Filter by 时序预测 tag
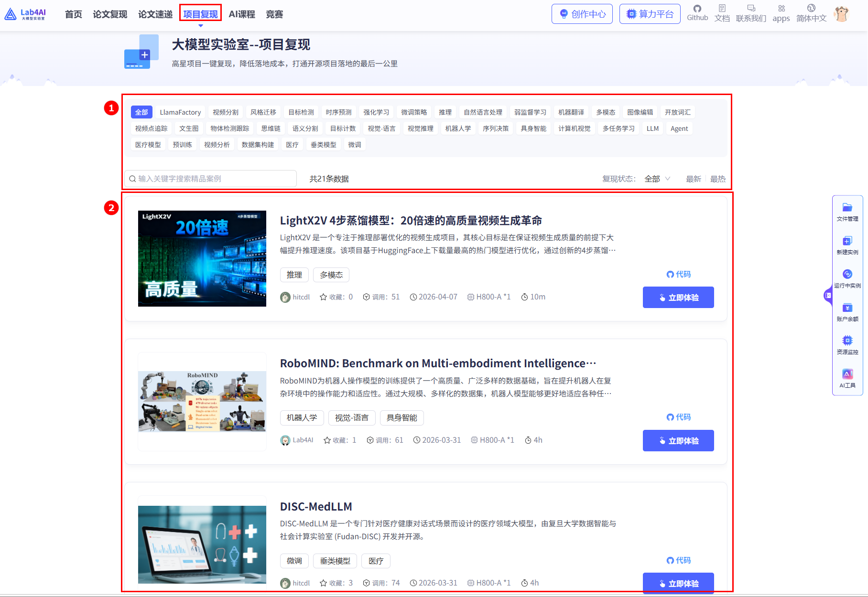 click(338, 112)
